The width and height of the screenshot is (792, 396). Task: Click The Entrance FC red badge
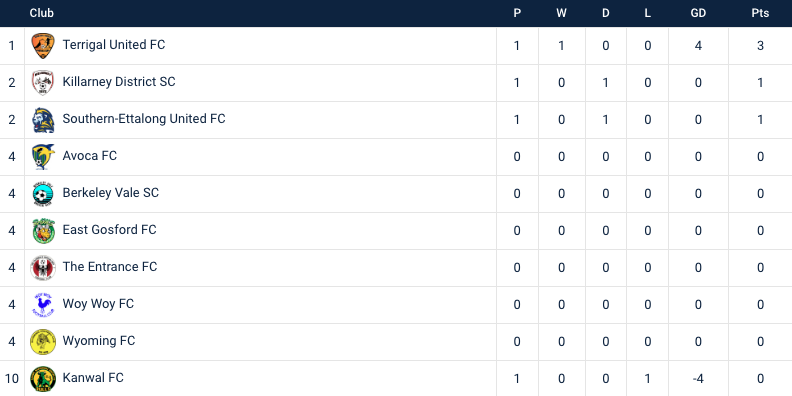point(43,268)
